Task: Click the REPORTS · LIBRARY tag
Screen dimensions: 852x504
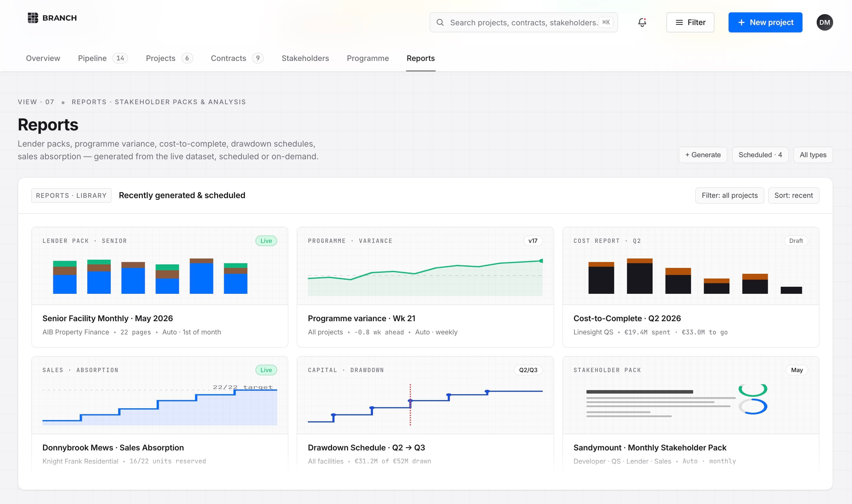Action: [71, 195]
